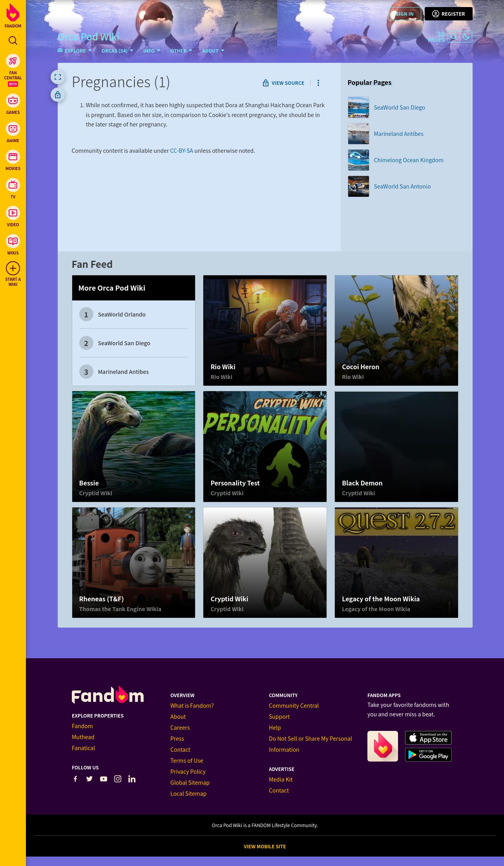Image resolution: width=504 pixels, height=866 pixels.
Task: Click View Source button
Action: click(283, 83)
